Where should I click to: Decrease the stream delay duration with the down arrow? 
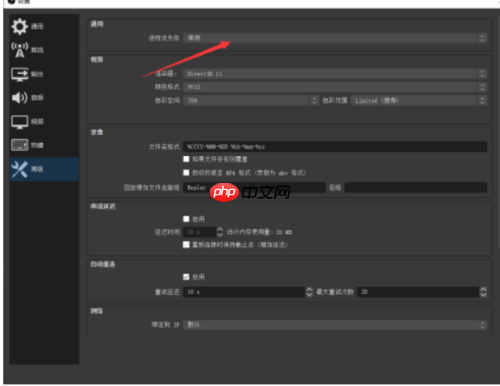tap(220, 234)
